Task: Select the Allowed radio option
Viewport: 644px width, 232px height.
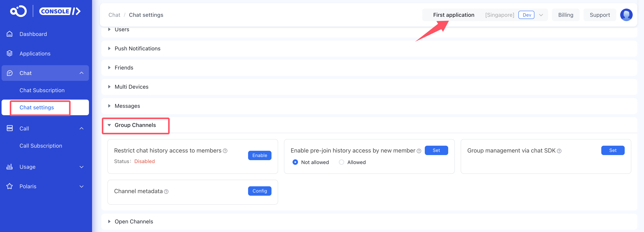Action: (341, 162)
